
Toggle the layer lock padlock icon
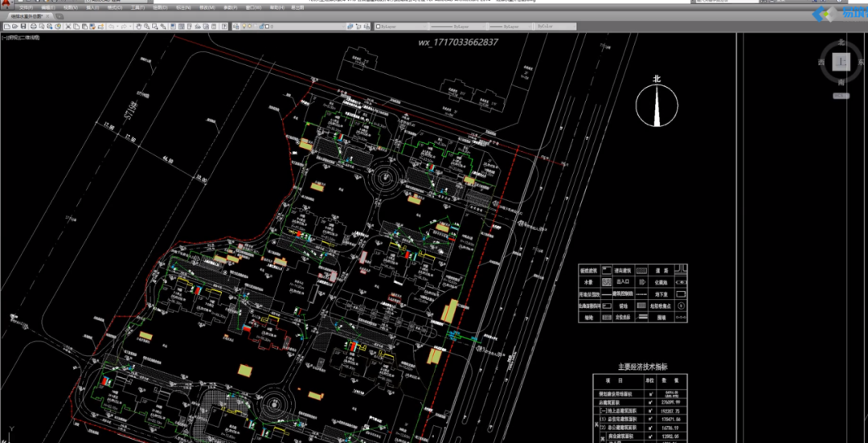pos(261,27)
